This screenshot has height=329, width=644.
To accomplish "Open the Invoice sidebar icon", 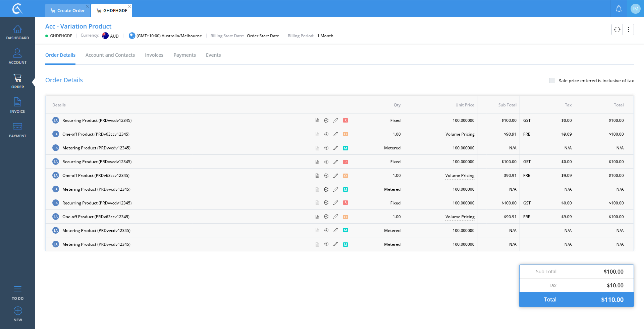I will pos(17,106).
